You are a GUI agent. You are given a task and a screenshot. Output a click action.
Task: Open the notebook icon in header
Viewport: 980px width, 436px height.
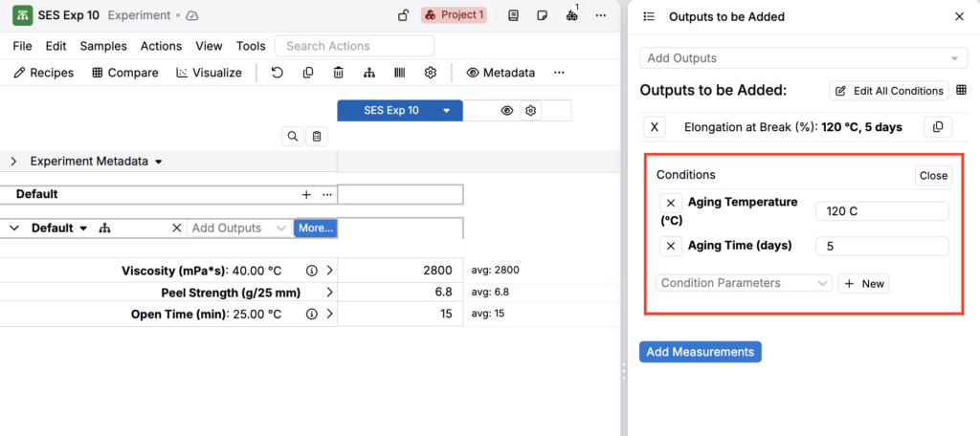click(514, 15)
